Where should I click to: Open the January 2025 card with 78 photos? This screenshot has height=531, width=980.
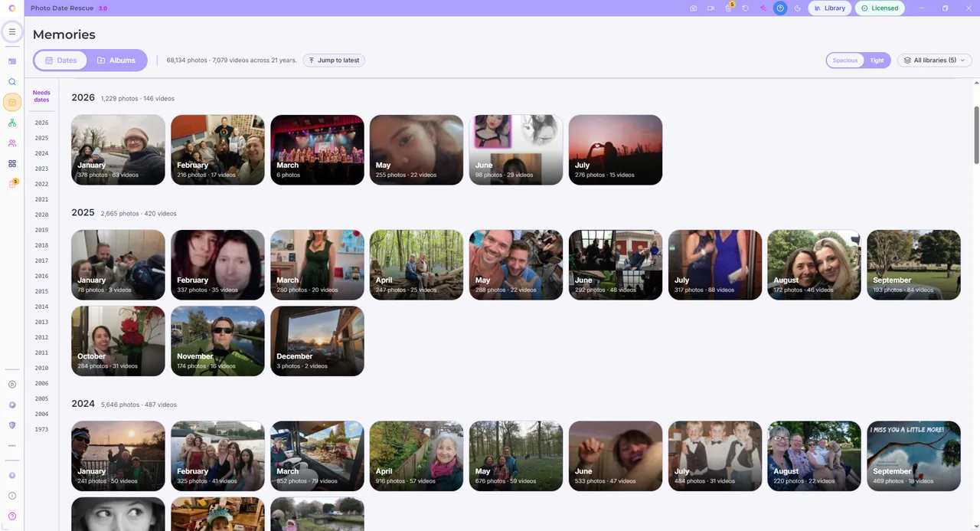(118, 264)
